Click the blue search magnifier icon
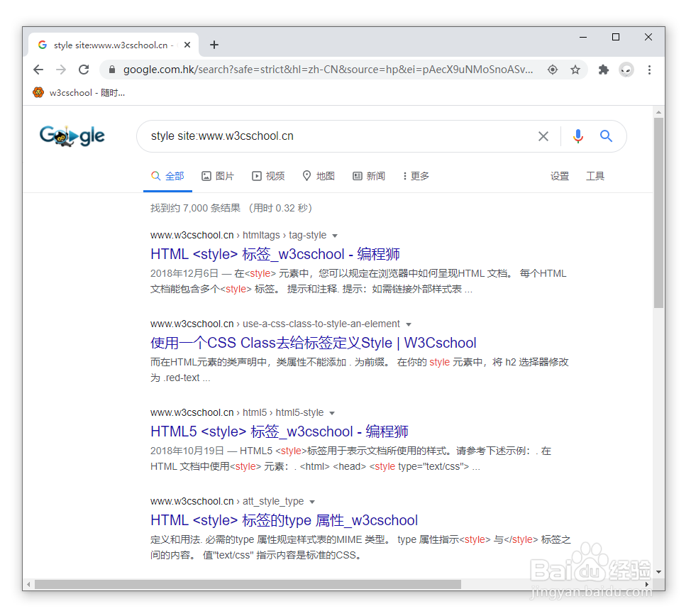 tap(606, 136)
